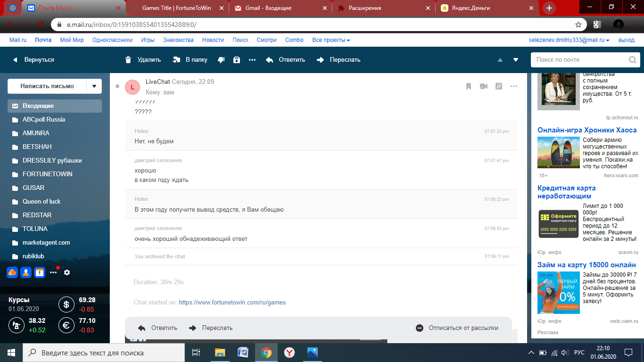The image size is (644, 362).
Task: Bookmark page with star icon
Action: pyautogui.click(x=578, y=25)
